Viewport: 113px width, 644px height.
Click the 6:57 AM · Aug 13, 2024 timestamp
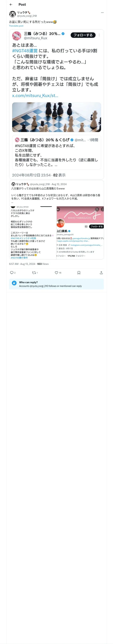click(x=22, y=264)
